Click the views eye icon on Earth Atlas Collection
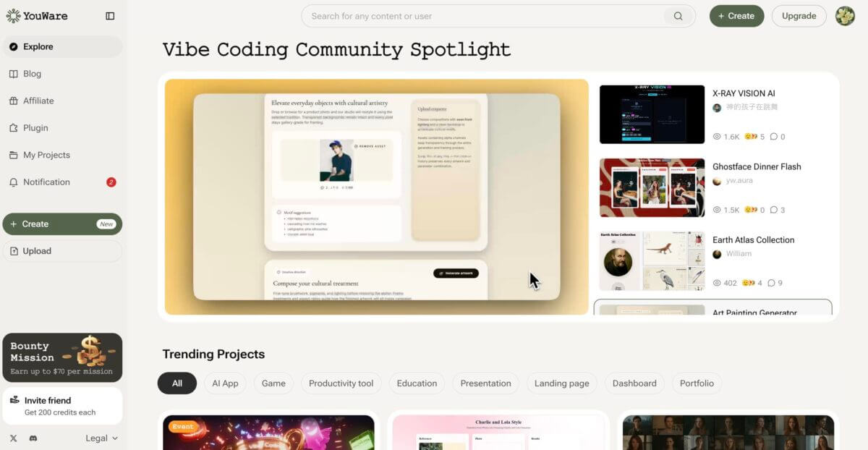Viewport: 868px width, 450px height. pyautogui.click(x=717, y=283)
